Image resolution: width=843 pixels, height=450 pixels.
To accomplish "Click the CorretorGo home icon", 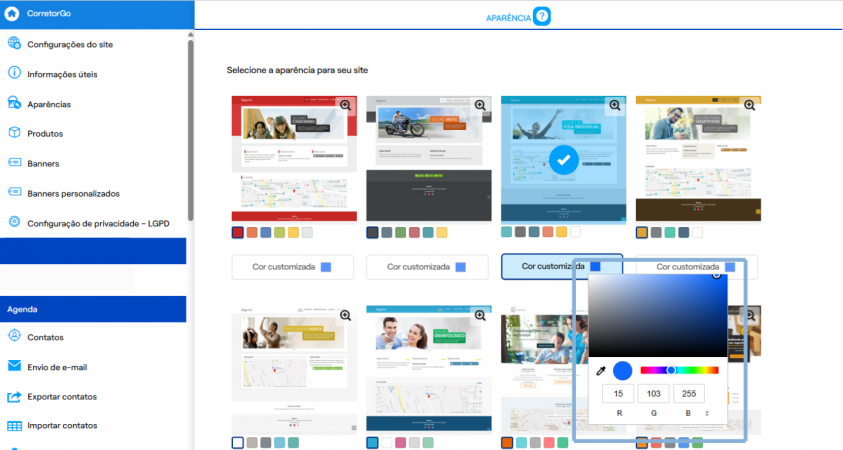I will point(12,13).
